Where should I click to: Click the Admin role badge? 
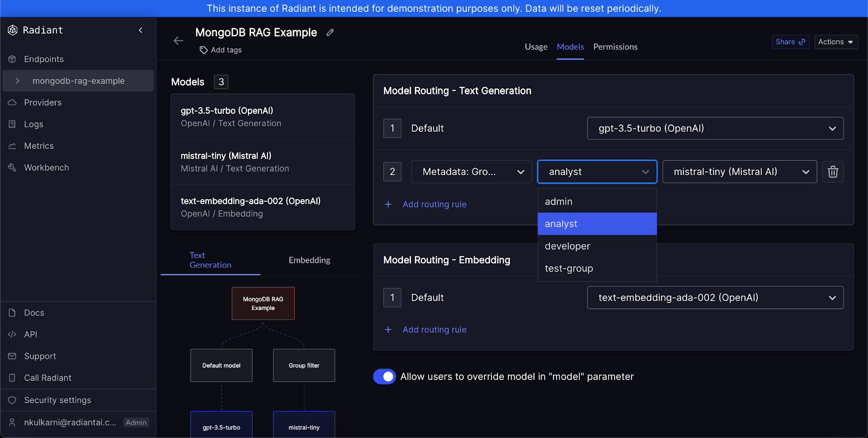click(136, 422)
